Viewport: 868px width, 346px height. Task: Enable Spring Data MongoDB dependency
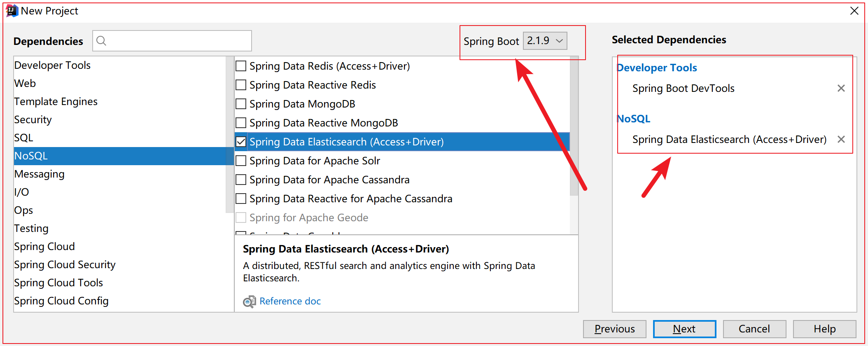[241, 104]
